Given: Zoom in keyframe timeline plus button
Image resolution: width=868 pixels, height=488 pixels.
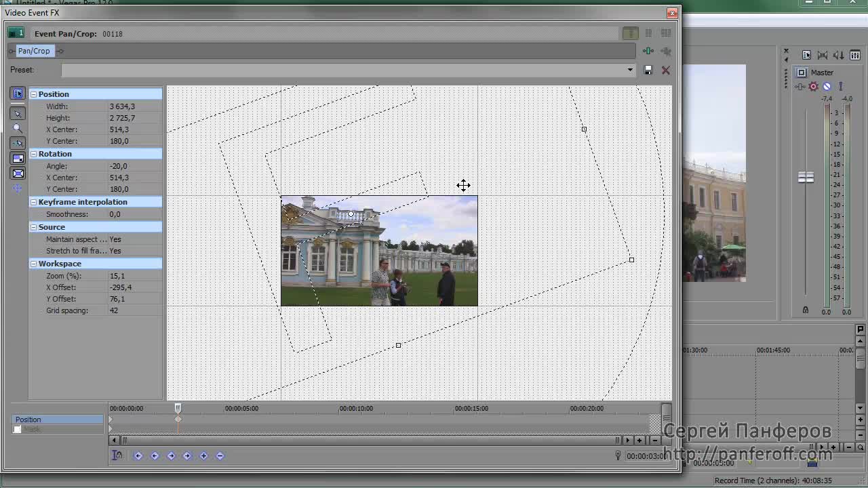Looking at the screenshot, I should click(x=639, y=440).
